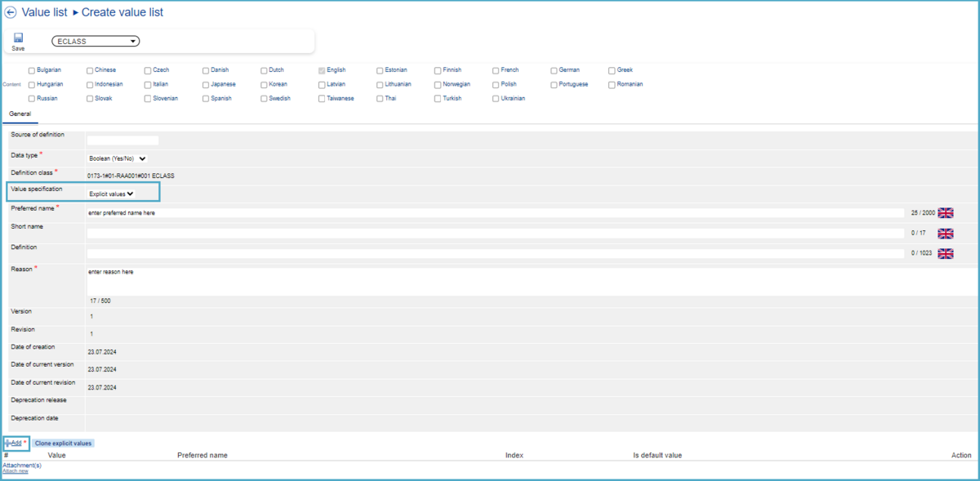Click the Attach new link

pos(16,471)
